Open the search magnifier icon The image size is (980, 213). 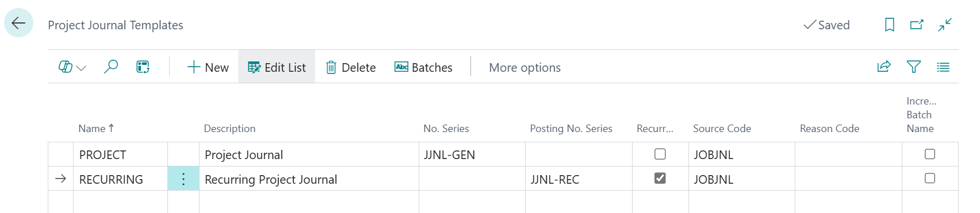tap(111, 67)
